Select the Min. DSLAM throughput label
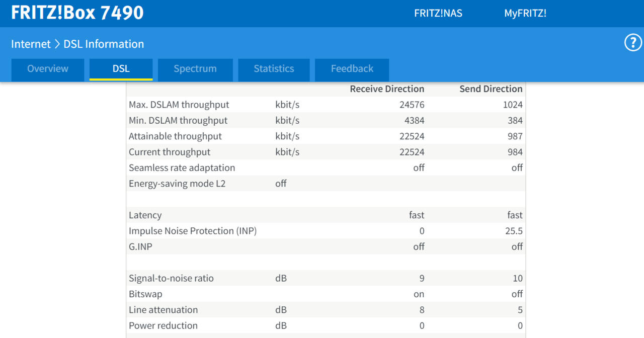Image resolution: width=644 pixels, height=338 pixels. pyautogui.click(x=178, y=120)
